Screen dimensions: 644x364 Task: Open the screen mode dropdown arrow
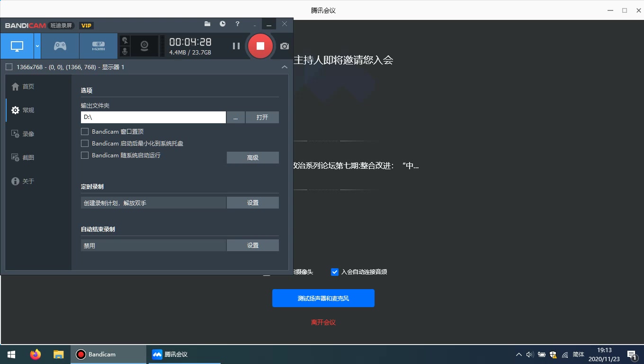[37, 46]
